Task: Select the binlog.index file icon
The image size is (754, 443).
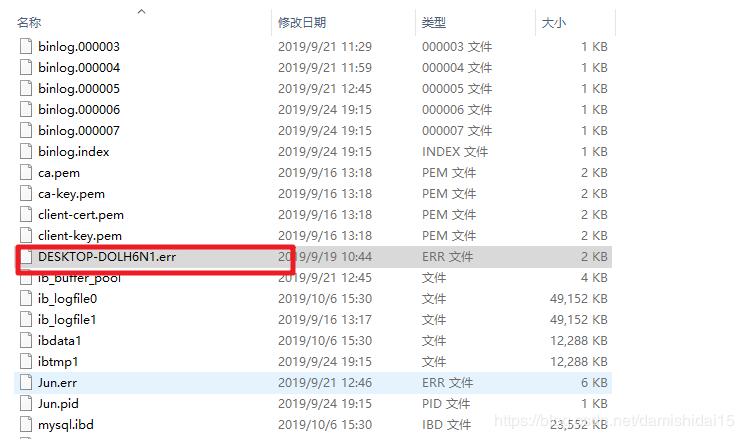Action: click(x=27, y=152)
